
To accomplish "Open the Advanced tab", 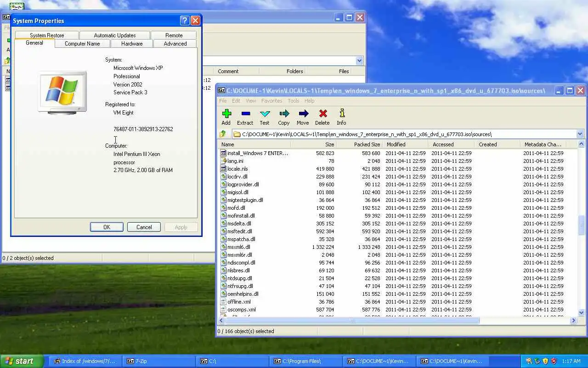I will (175, 44).
